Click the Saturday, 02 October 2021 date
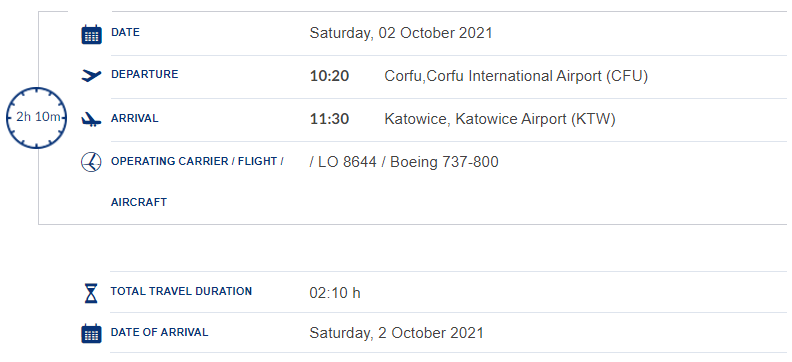 point(401,33)
